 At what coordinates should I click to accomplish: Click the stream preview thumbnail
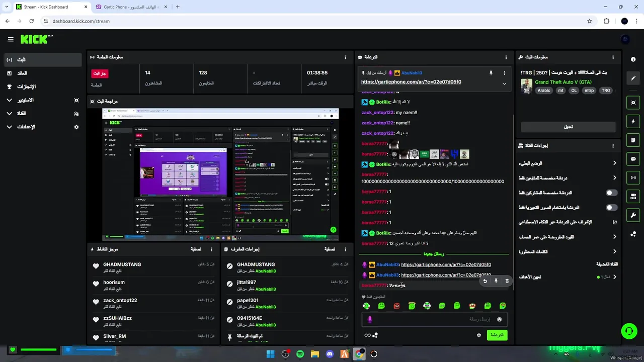[220, 174]
